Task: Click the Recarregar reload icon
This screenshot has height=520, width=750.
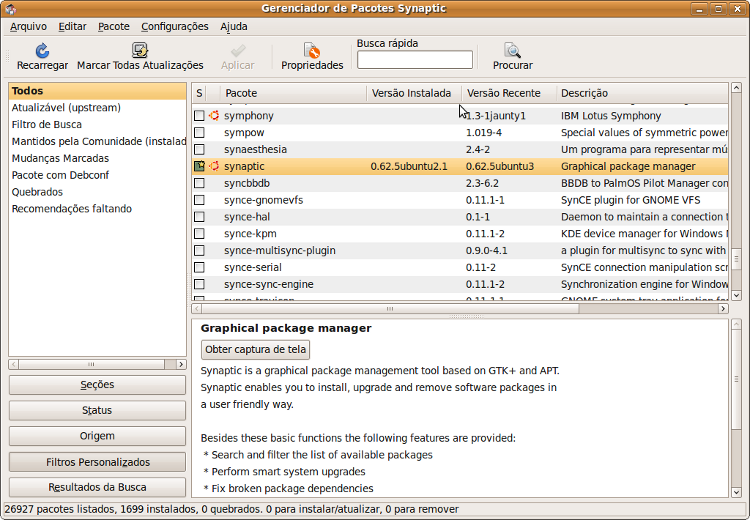Action: click(42, 50)
